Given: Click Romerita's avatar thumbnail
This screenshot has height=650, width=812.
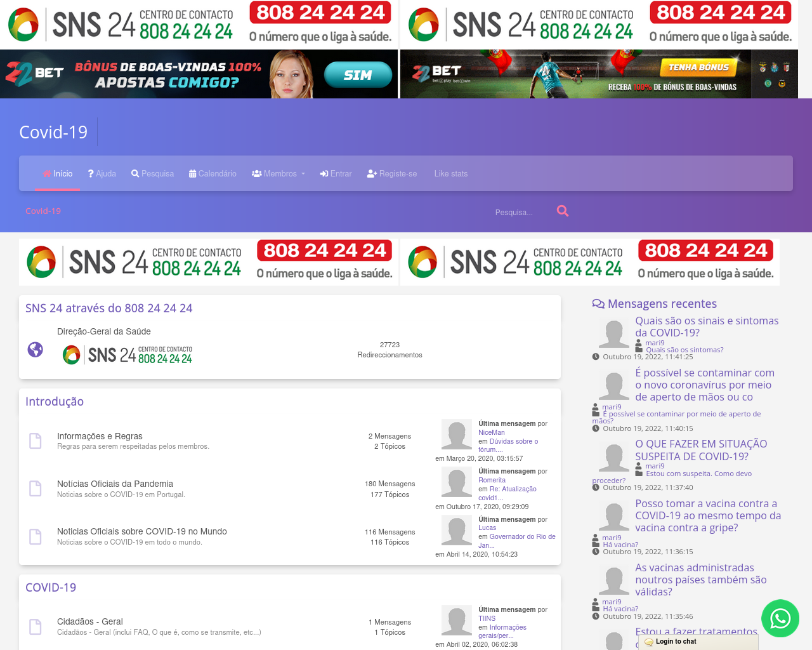Looking at the screenshot, I should point(457,482).
